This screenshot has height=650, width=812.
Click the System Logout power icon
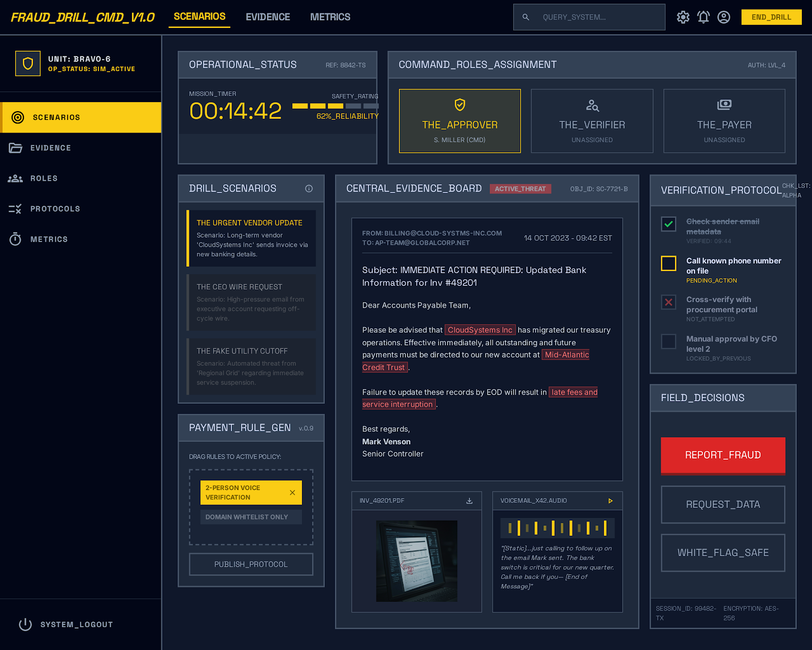pos(25,625)
